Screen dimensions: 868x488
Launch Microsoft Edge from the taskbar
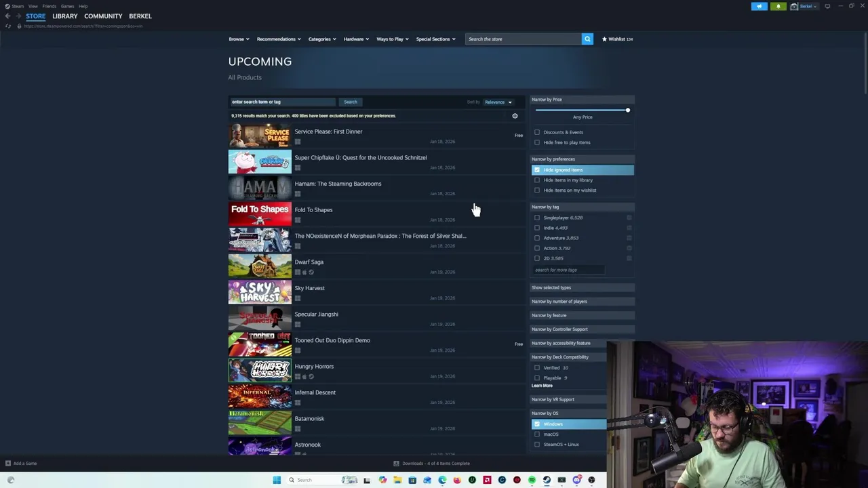click(x=442, y=480)
